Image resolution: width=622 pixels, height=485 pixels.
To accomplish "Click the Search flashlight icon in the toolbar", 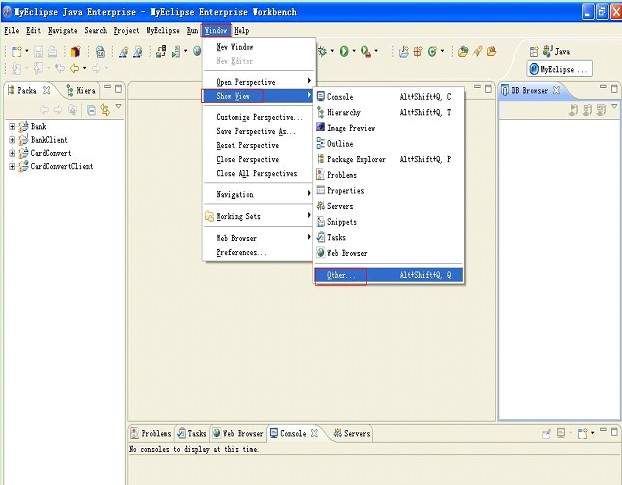I will [478, 51].
